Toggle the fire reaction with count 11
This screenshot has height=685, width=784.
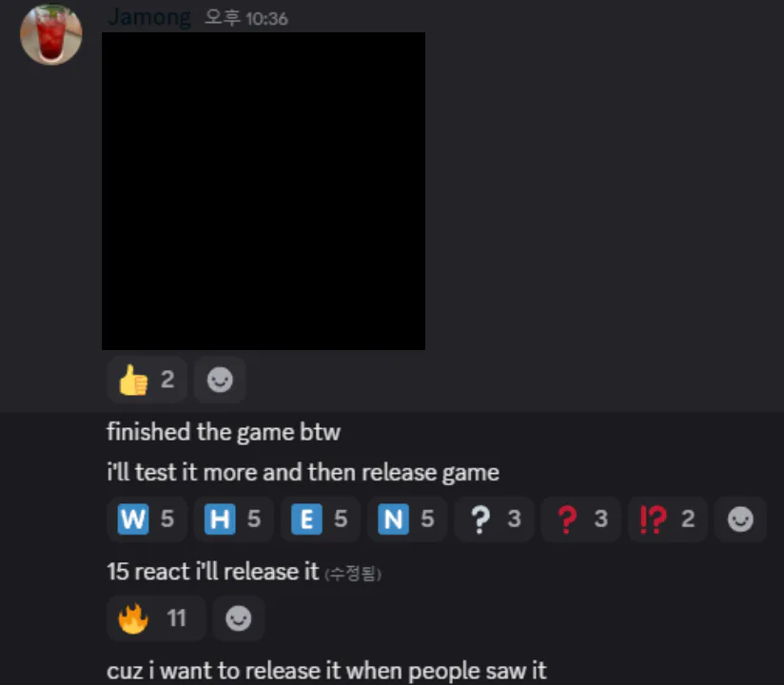[156, 618]
